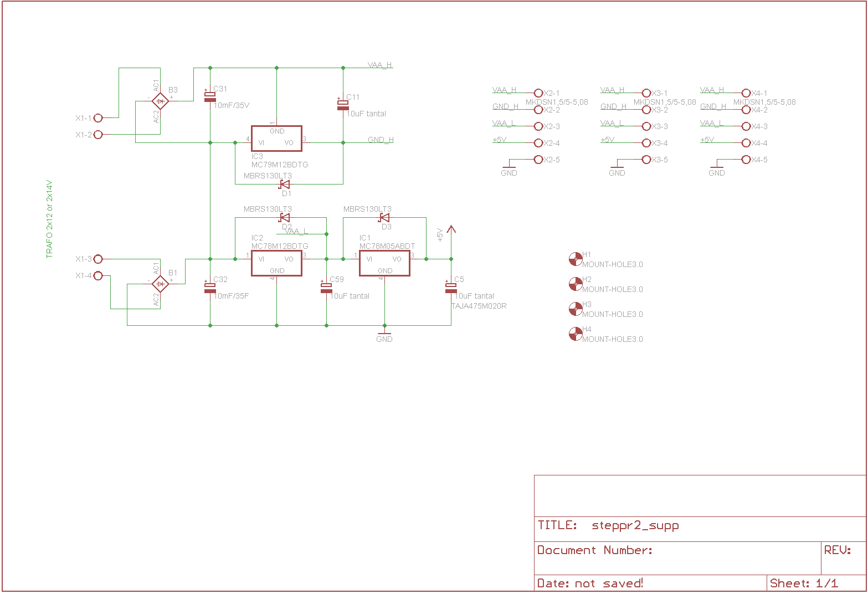Select diode D1 symbol

coord(285,184)
